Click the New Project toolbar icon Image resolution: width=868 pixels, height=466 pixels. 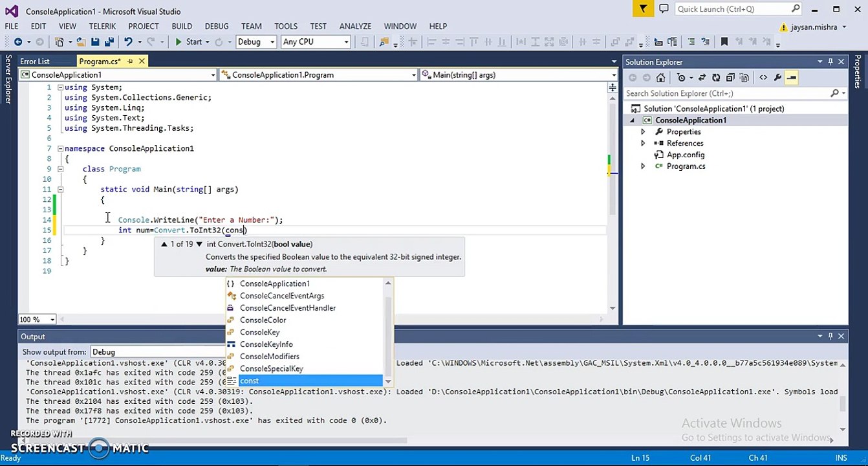[60, 42]
